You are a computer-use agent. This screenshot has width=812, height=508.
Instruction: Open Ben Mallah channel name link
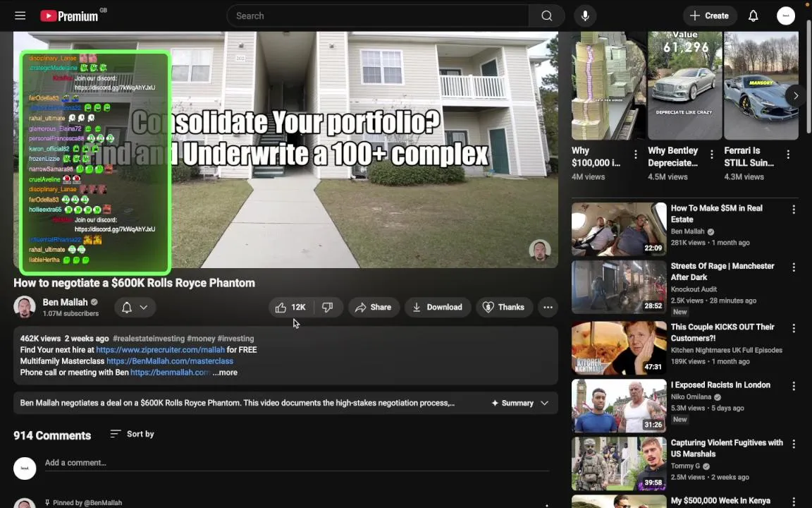tap(66, 302)
